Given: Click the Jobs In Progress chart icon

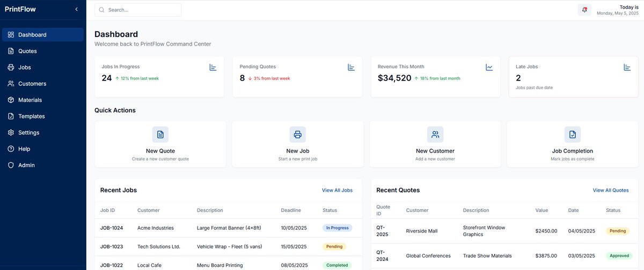Looking at the screenshot, I should [213, 67].
